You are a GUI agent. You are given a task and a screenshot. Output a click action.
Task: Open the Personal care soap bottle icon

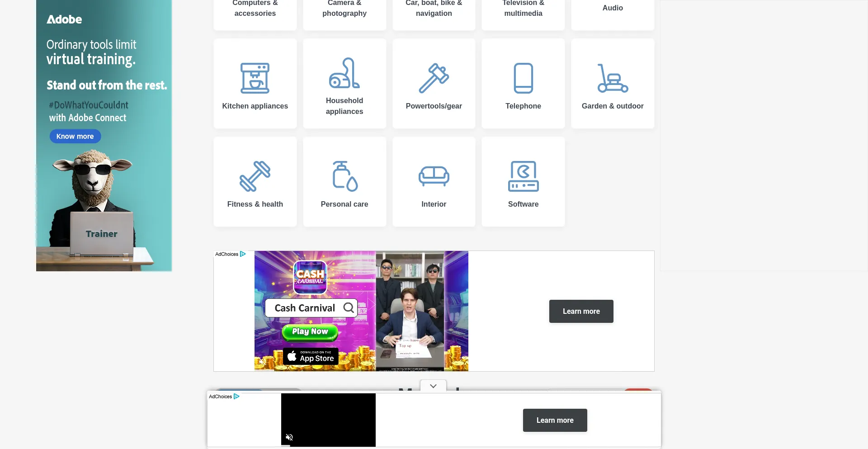point(344,176)
